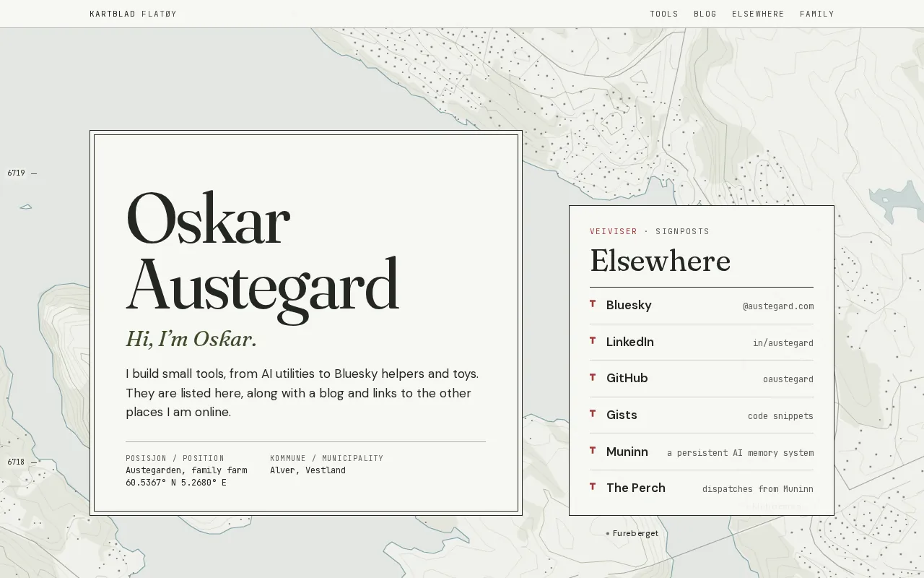
Task: Open the Muninn link
Action: [x=702, y=452]
